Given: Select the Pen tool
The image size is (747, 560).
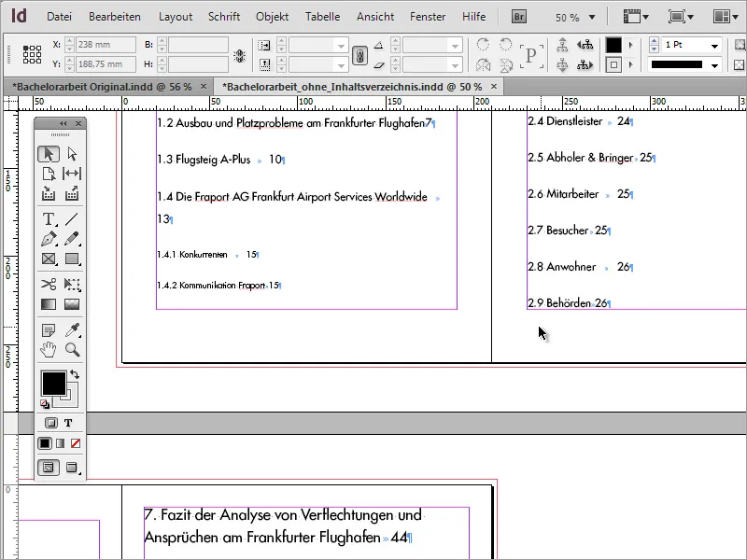Looking at the screenshot, I should (x=49, y=239).
